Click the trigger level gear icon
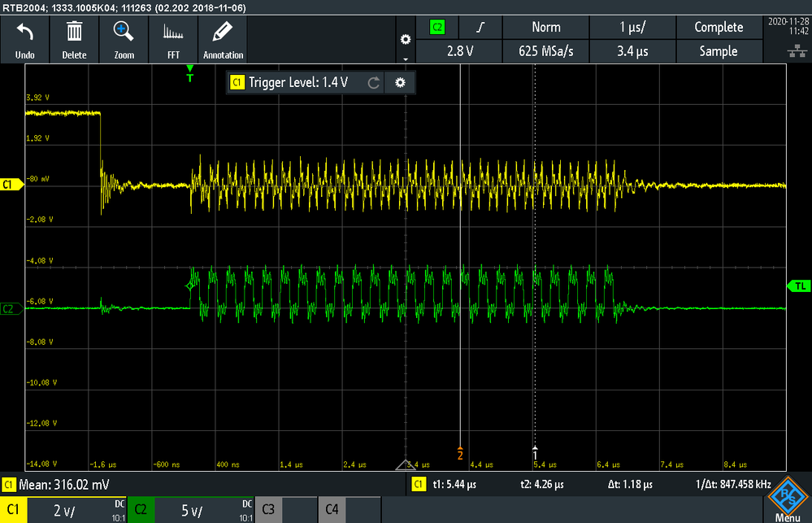 [x=400, y=82]
